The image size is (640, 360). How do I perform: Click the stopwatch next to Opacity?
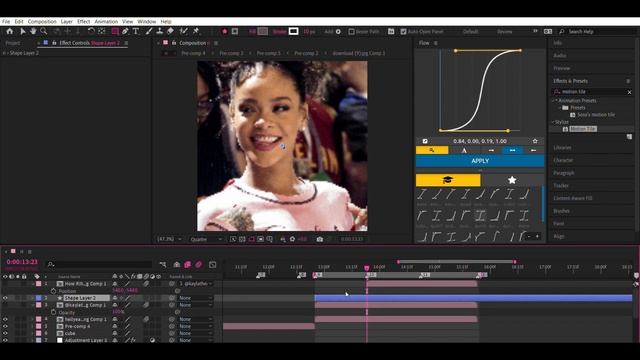pos(53,312)
